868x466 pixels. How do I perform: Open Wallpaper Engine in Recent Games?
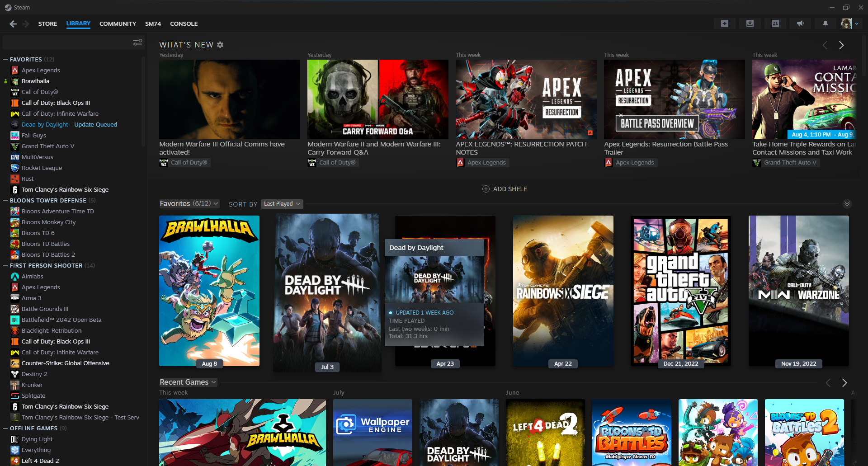[x=373, y=432]
